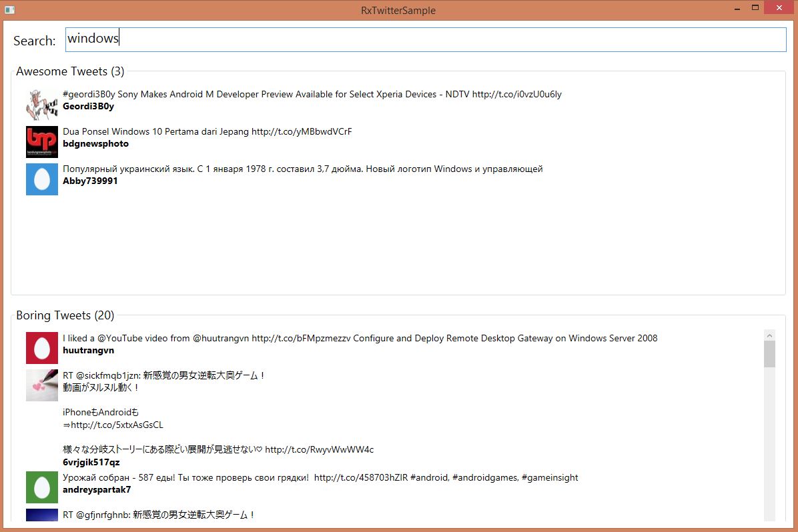
Task: Click huutrangvn's red egg avatar
Action: (x=42, y=348)
